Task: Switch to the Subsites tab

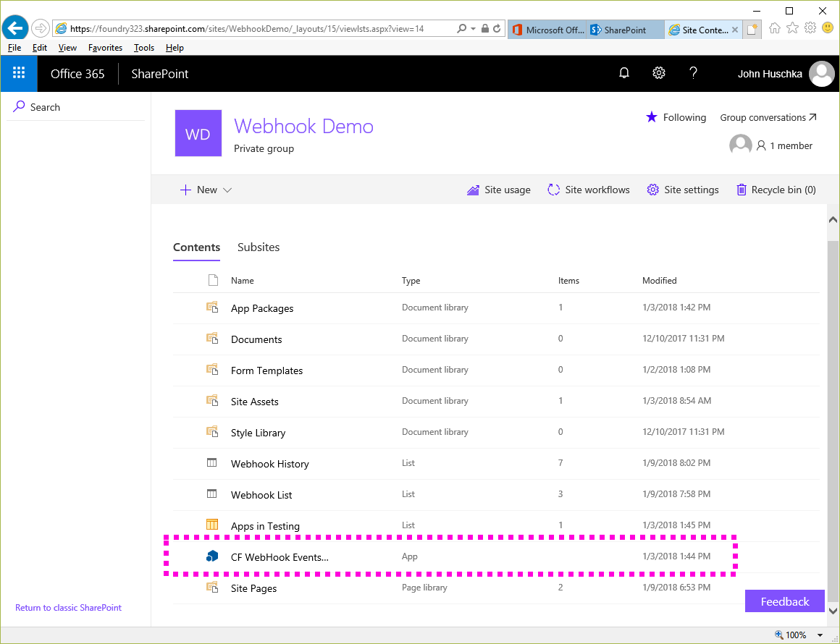Action: 259,247
